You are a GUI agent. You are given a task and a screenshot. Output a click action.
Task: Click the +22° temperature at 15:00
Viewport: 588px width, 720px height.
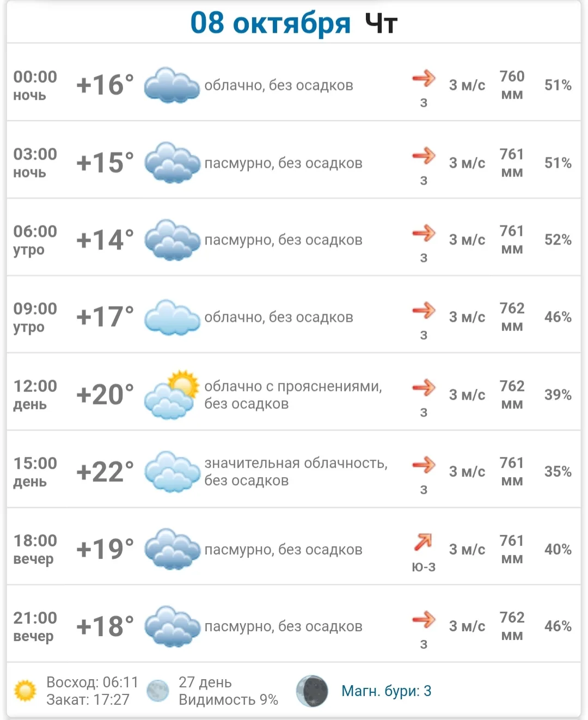pos(105,472)
